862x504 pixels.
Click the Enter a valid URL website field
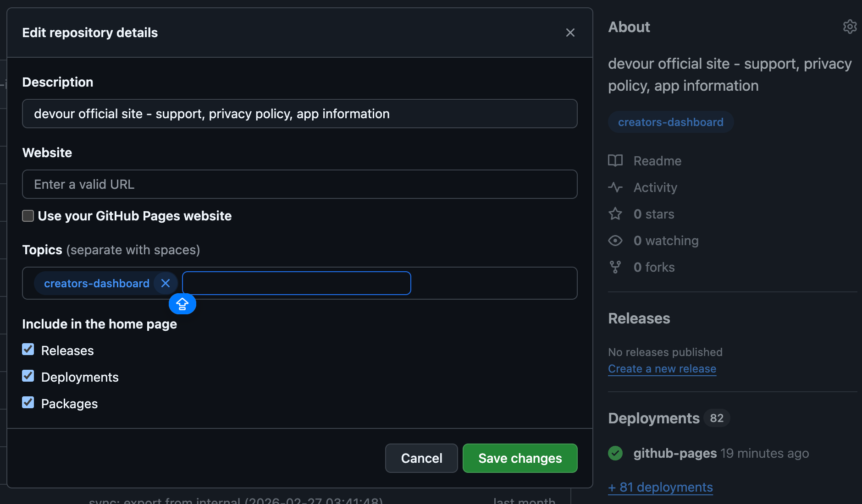click(299, 184)
